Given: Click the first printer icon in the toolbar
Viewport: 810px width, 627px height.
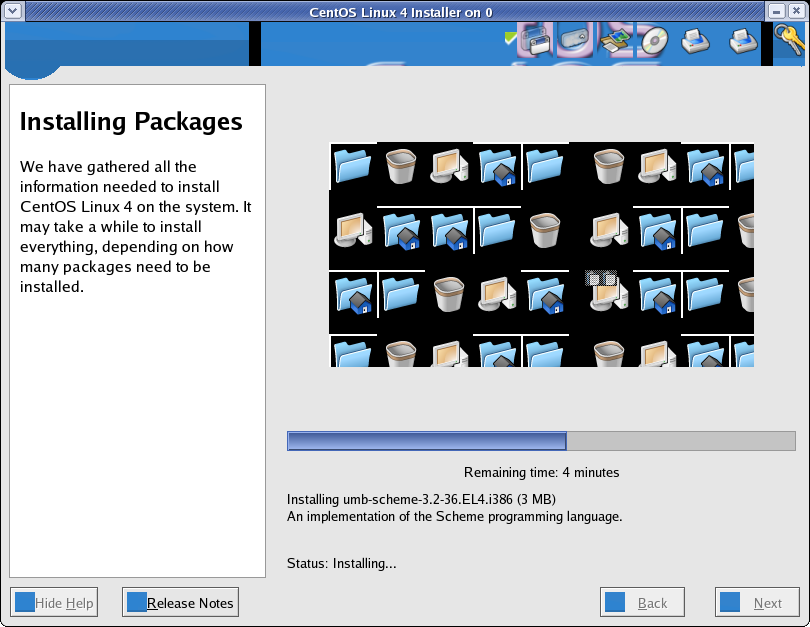Looking at the screenshot, I should click(694, 41).
